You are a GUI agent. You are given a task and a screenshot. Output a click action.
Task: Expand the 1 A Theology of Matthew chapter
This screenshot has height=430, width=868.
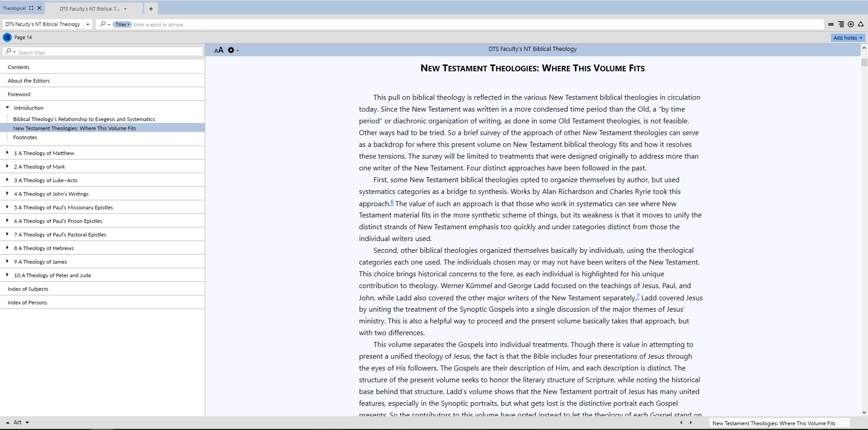point(7,153)
